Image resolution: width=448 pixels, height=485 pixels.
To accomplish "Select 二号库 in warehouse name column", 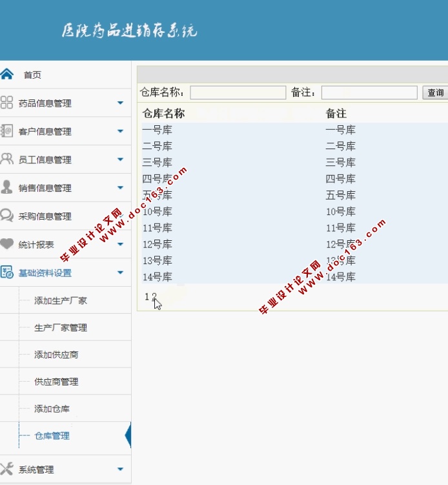I will 157,147.
